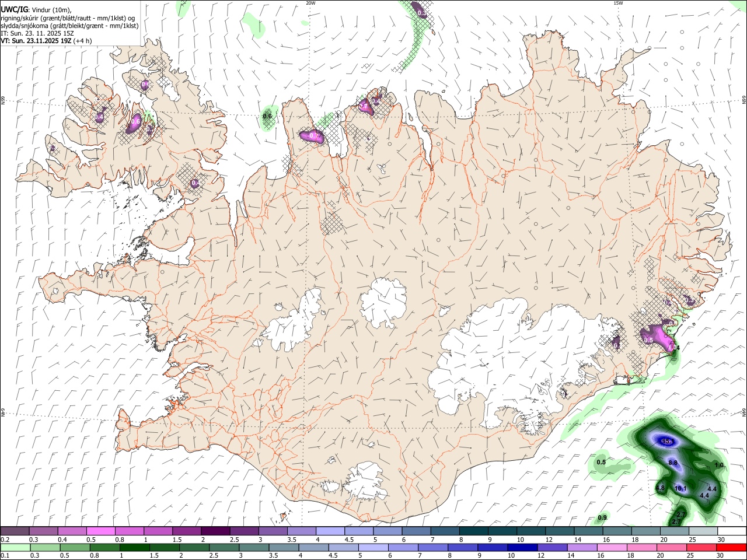Pick the dark green 1 swatch in lower legend row
This screenshot has width=747, height=560.
click(x=135, y=548)
